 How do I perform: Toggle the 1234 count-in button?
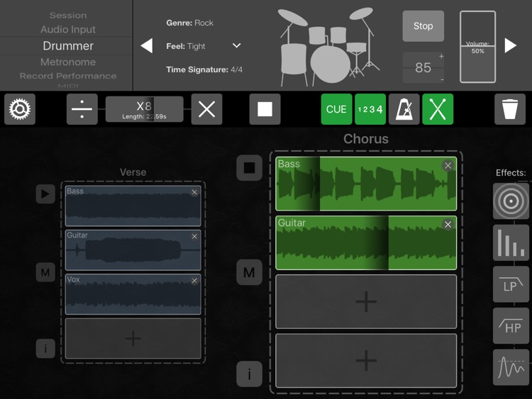370,109
